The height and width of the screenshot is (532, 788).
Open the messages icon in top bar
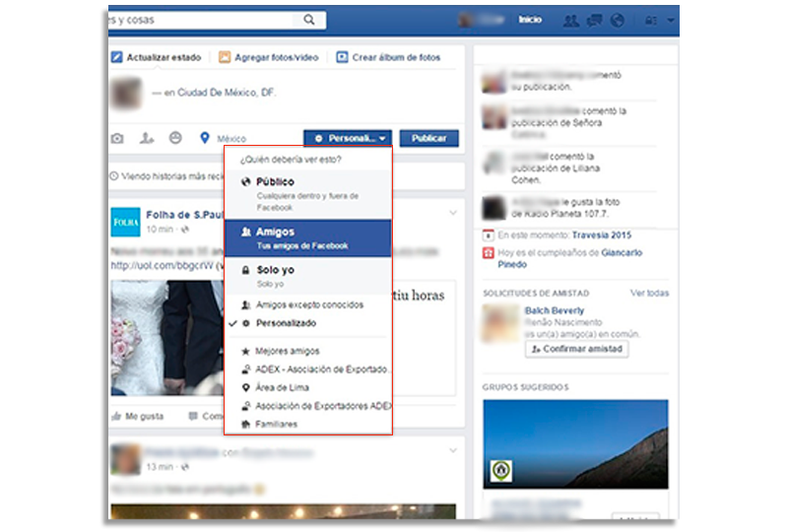tap(594, 20)
